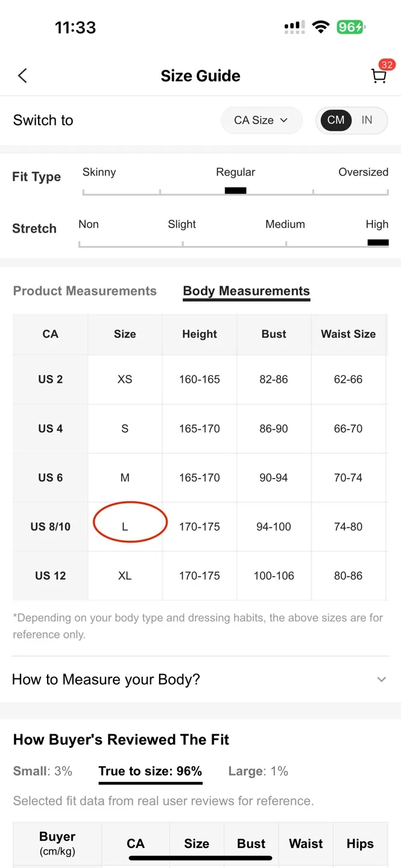The image size is (401, 868).
Task: View Small: 3% fit reviews
Action: [x=43, y=771]
